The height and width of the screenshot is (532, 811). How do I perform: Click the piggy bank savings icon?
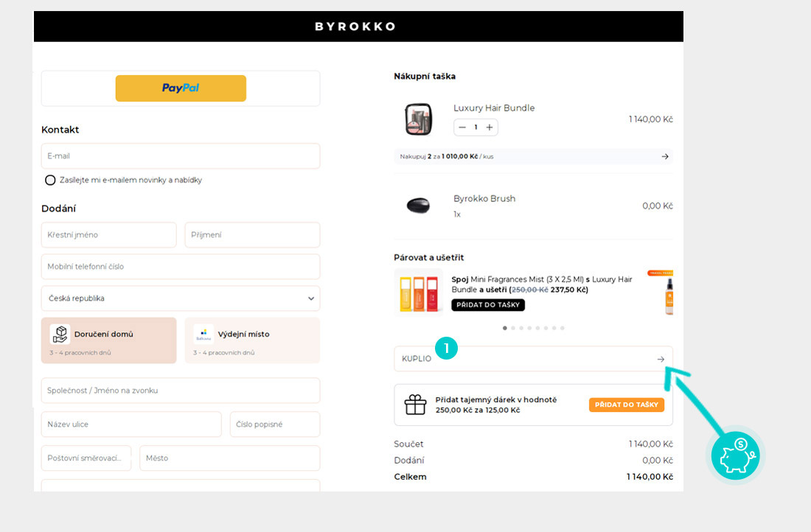735,455
